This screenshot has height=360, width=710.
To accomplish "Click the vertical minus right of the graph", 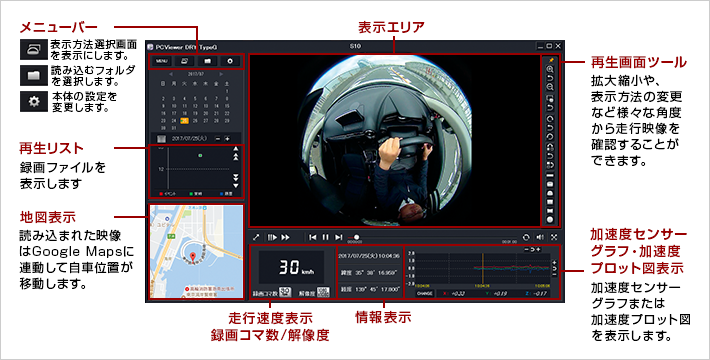I will tap(555, 274).
